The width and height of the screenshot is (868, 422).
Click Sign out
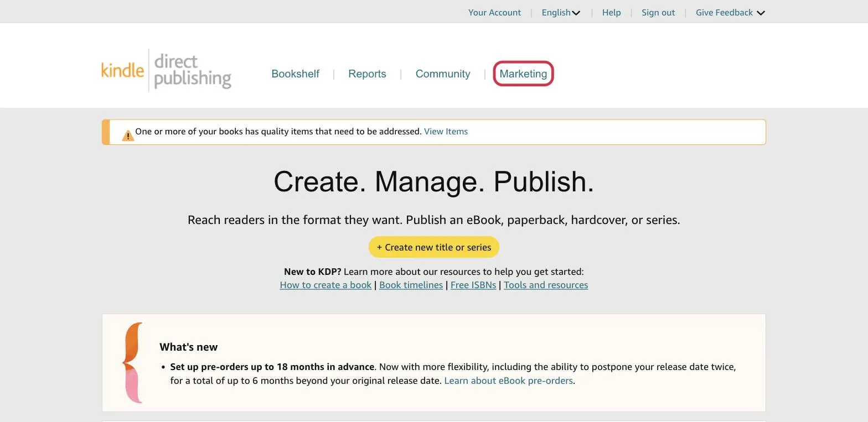coord(658,12)
